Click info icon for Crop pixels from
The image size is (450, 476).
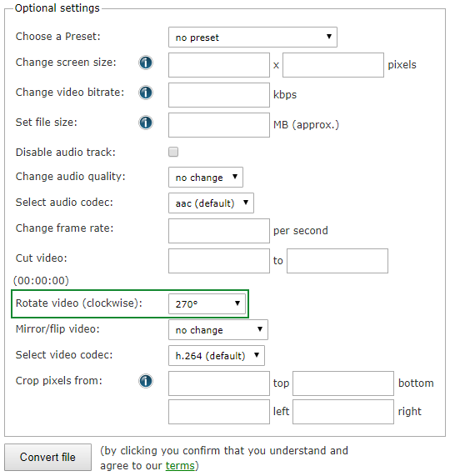coord(146,381)
